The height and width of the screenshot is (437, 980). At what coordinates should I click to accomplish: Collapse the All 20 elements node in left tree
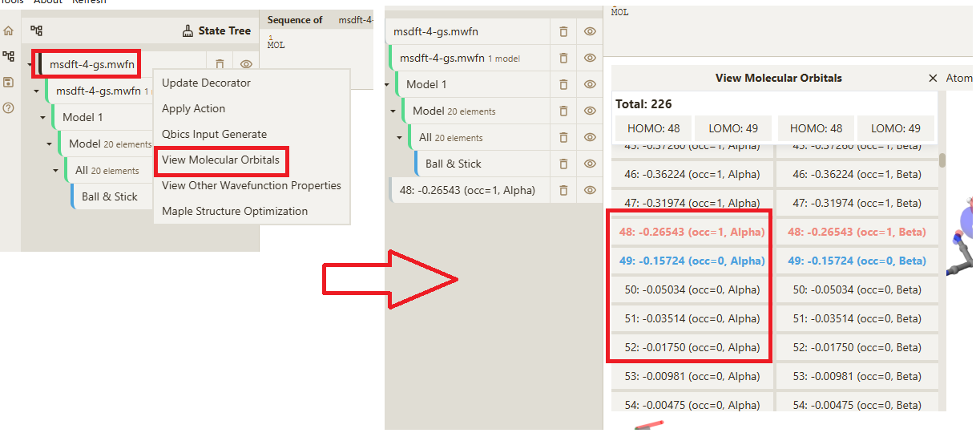56,171
